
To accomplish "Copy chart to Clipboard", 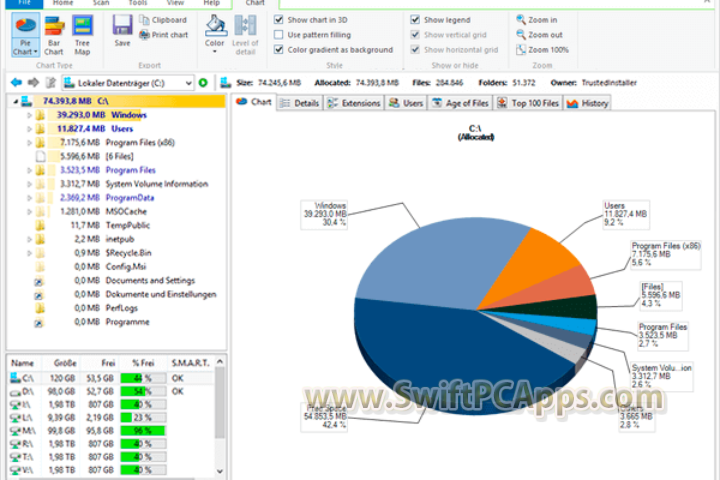I will tap(163, 20).
